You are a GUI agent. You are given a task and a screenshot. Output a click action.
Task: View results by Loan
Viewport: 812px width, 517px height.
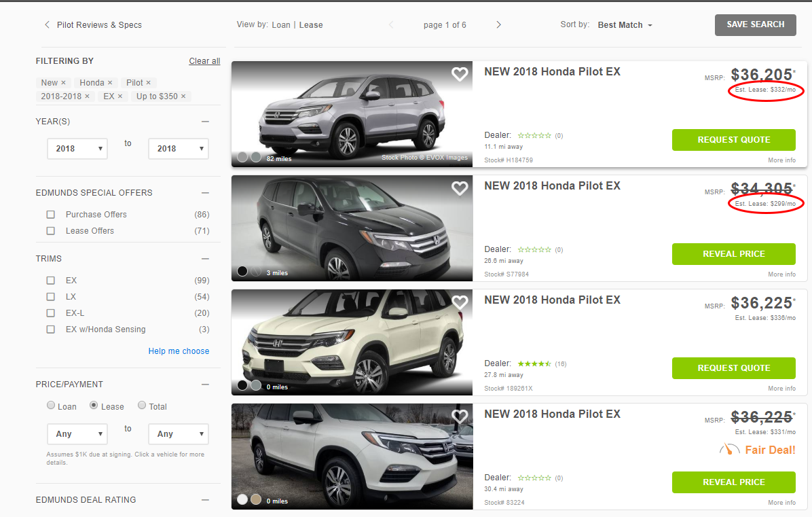(x=280, y=25)
